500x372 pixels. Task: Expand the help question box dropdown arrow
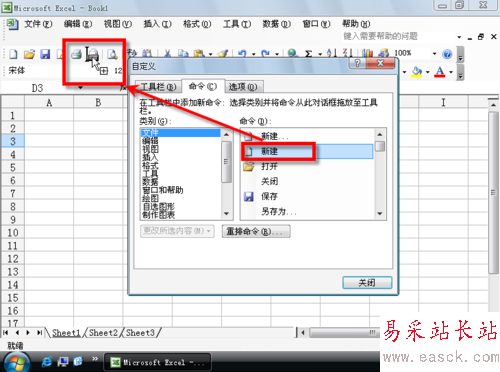459,37
